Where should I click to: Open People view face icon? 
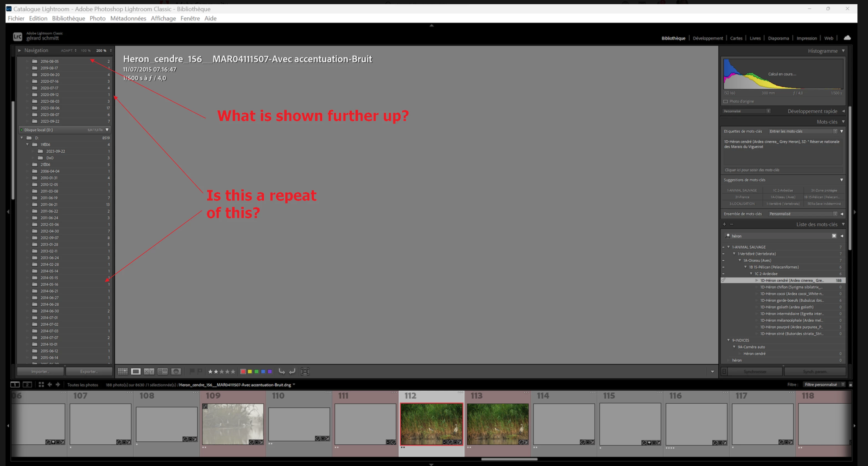176,371
